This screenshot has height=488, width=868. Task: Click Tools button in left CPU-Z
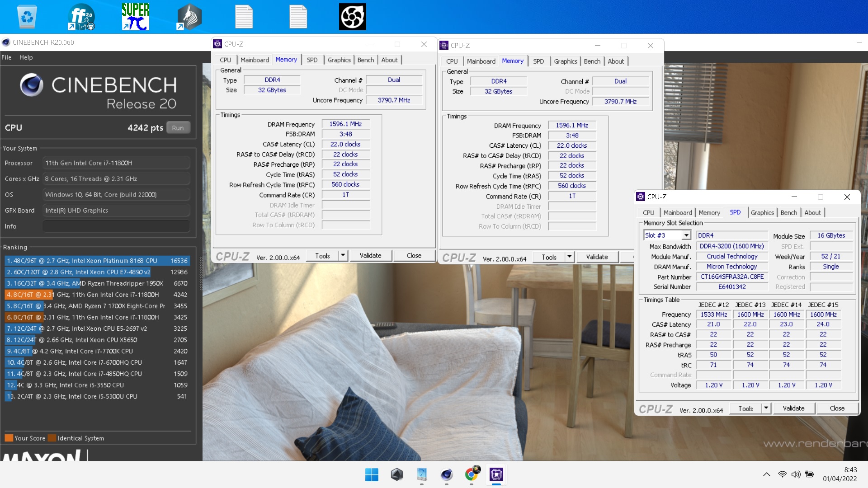(322, 256)
